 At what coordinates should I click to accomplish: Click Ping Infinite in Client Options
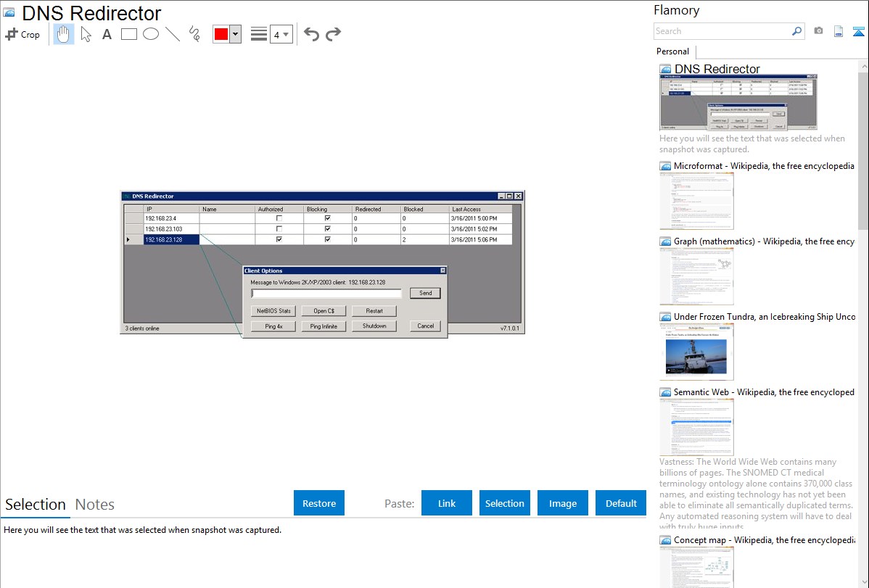pyautogui.click(x=324, y=326)
